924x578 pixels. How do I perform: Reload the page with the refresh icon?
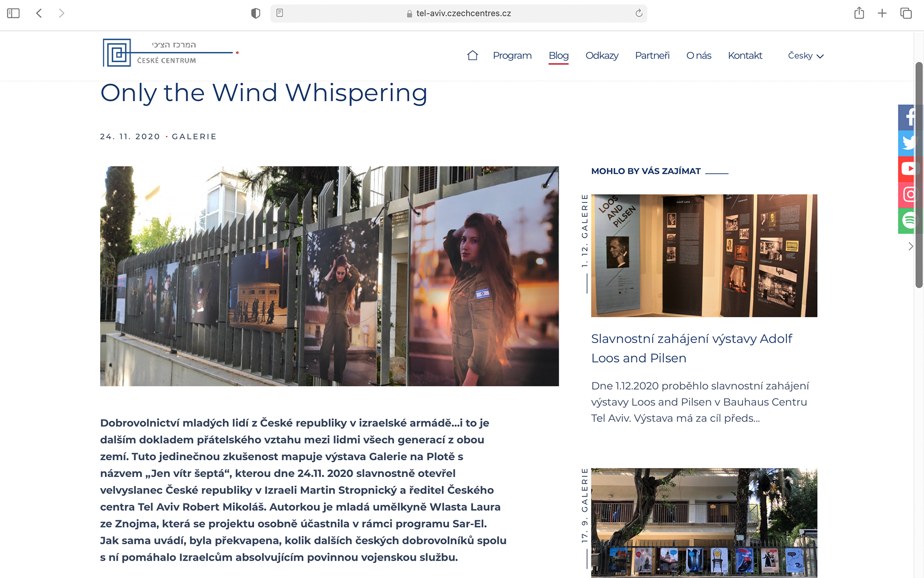pyautogui.click(x=639, y=13)
